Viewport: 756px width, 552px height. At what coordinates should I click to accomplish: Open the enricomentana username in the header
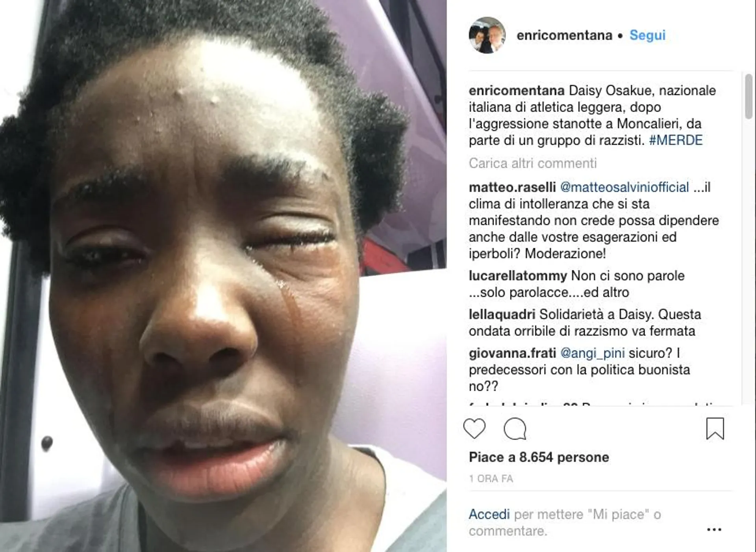coord(564,35)
